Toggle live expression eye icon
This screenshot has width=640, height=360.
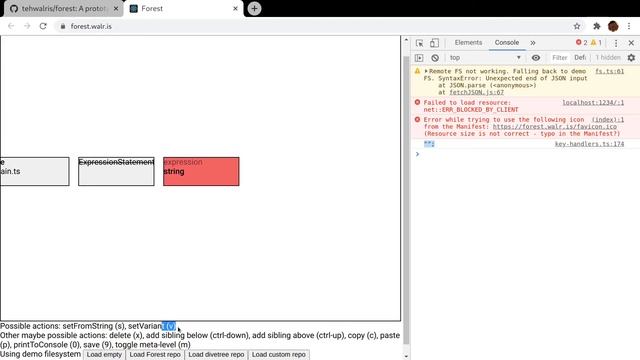(x=536, y=58)
